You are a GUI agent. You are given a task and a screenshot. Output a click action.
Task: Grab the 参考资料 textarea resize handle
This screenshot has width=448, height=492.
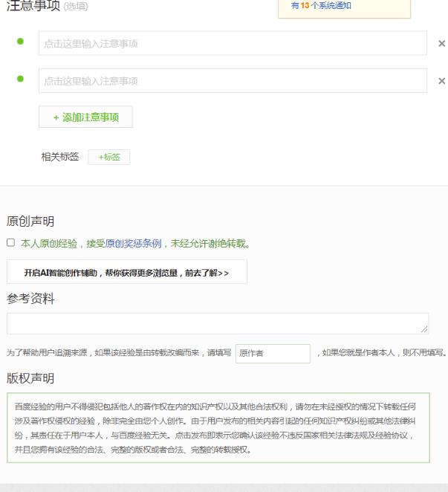[424, 328]
